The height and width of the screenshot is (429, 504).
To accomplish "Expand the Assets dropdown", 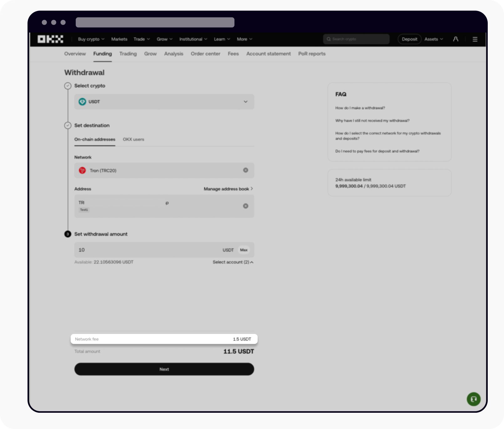I will click(x=433, y=39).
